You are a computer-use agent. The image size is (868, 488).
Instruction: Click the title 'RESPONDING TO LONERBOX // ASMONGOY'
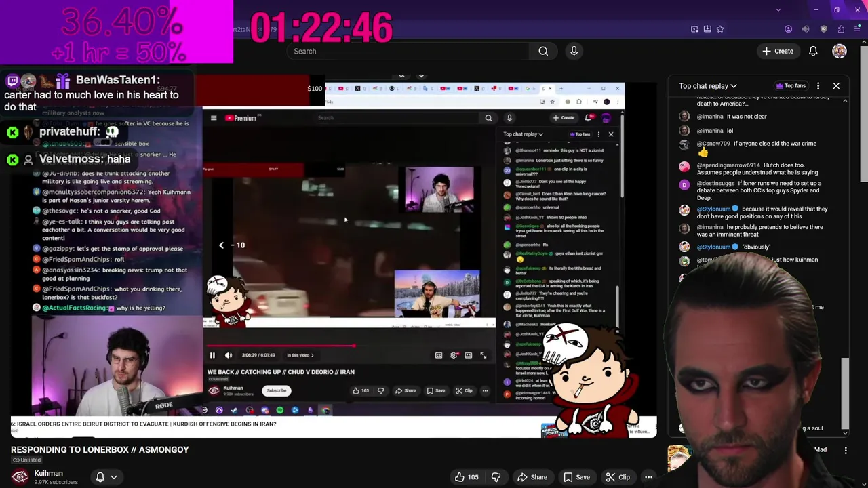100,449
